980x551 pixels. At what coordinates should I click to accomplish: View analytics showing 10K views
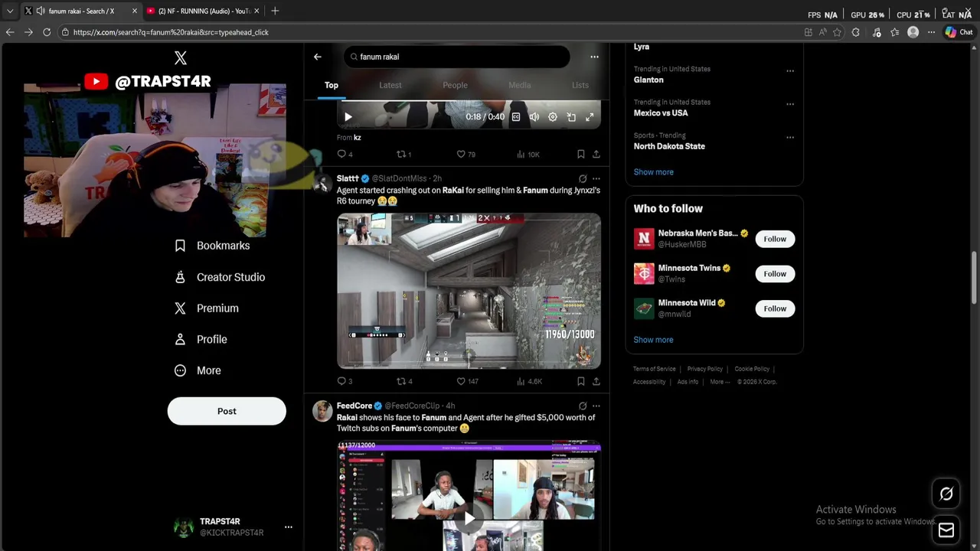click(x=528, y=155)
